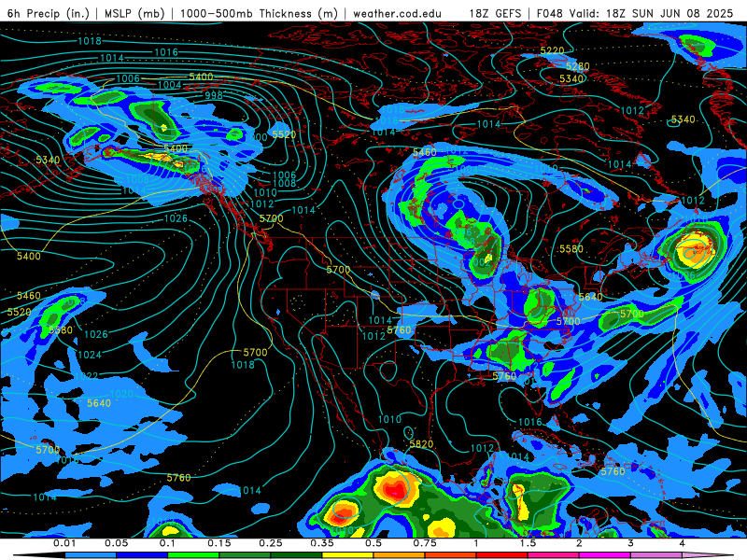Click the 0.05 legend value
Image resolution: width=747 pixels, height=560 pixels.
tap(116, 543)
